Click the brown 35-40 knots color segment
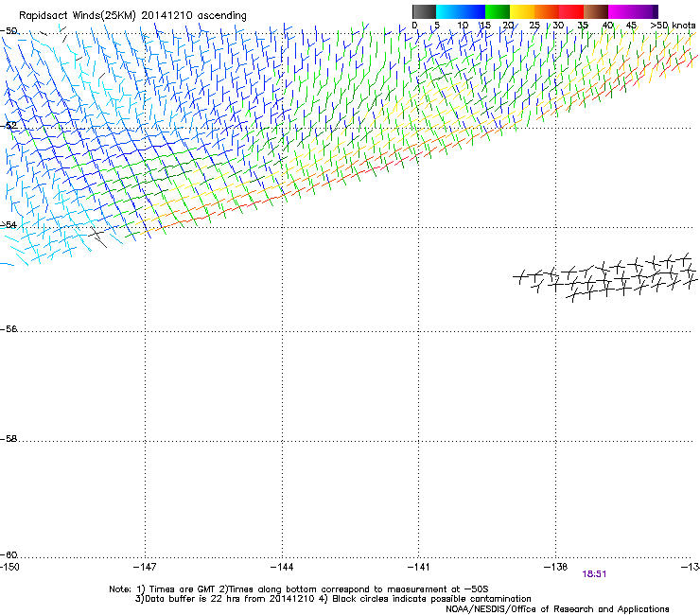Screen dimensions: 700x615 (596, 11)
